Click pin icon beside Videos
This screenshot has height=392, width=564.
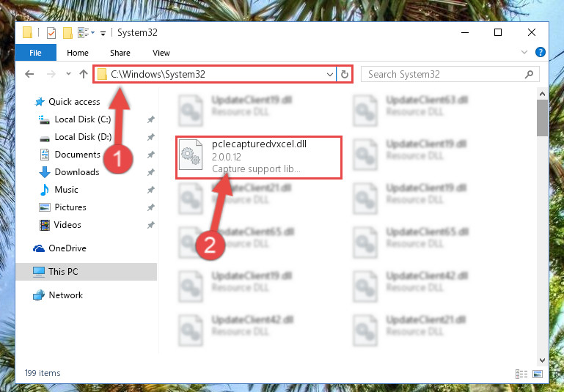coord(150,225)
